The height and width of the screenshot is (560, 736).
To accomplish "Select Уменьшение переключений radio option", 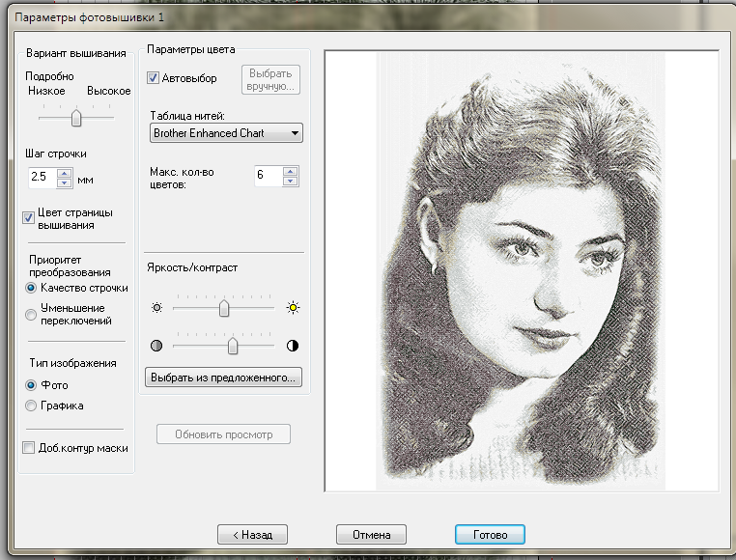I will point(31,315).
